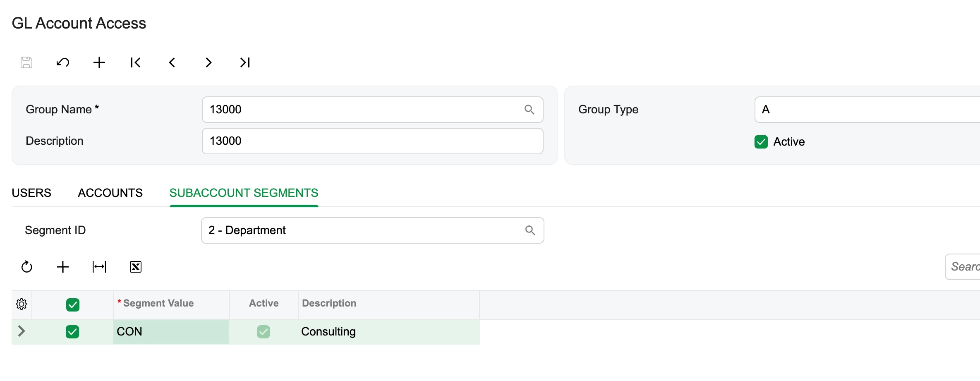Export the grid to Excel
This screenshot has height=381, width=980.
pos(136,267)
